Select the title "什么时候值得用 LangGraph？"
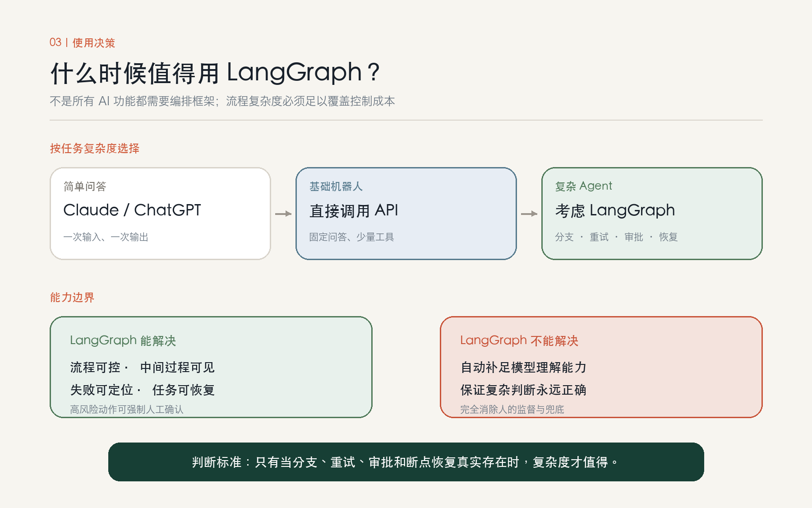Viewport: 812px width, 508px height. (216, 73)
